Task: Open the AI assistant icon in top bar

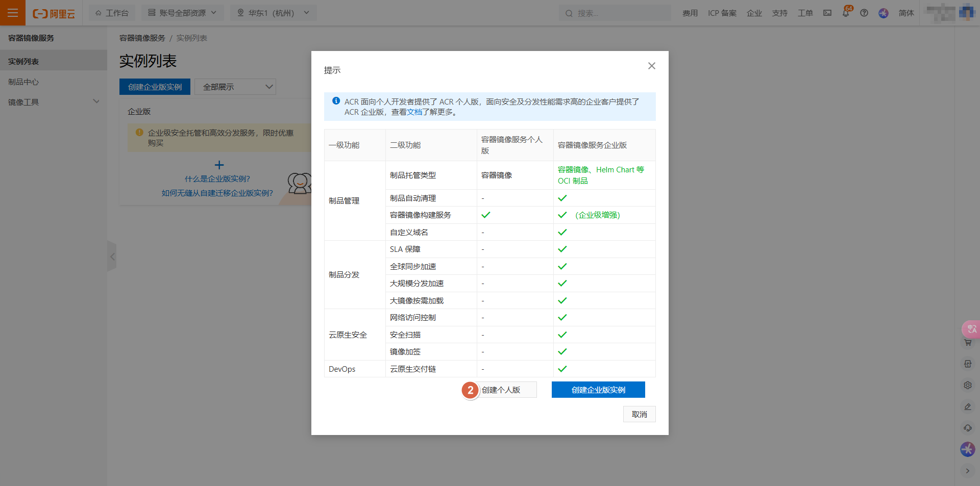Action: 884,13
